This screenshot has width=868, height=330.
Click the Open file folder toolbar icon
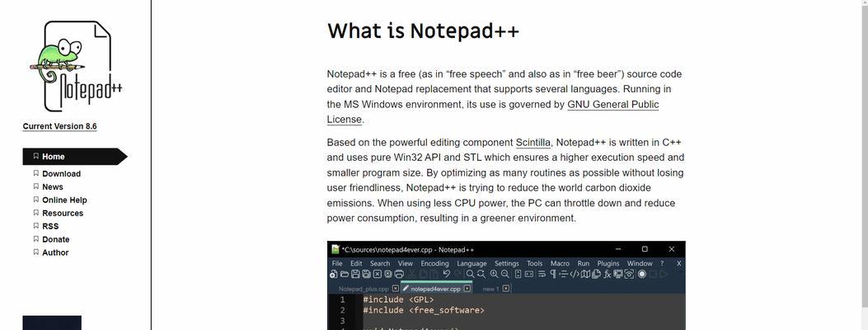click(345, 274)
